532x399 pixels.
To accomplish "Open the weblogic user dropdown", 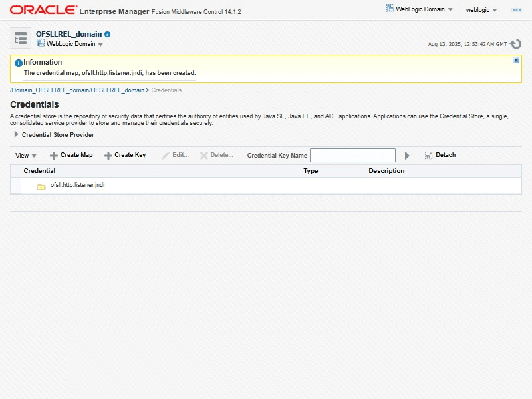I will point(481,10).
